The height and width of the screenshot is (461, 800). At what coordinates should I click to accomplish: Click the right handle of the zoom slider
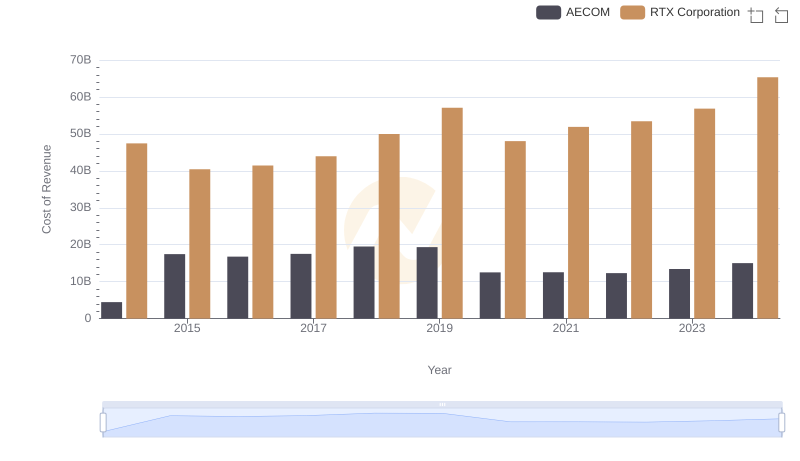pos(781,423)
